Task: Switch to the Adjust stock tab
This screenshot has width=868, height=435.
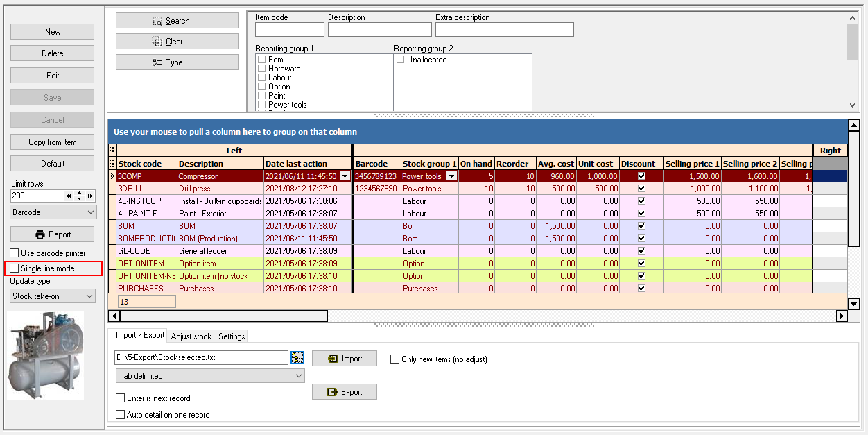Action: 191,336
